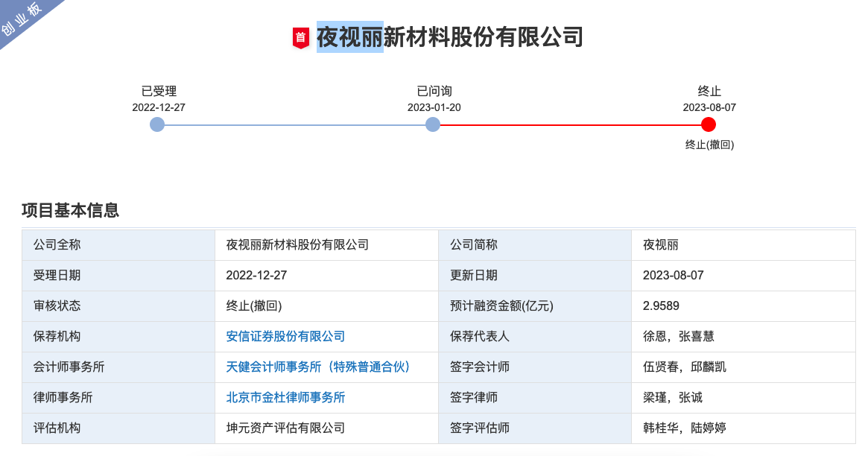
Task: Select the 已受理 timeline node
Action: tap(157, 124)
